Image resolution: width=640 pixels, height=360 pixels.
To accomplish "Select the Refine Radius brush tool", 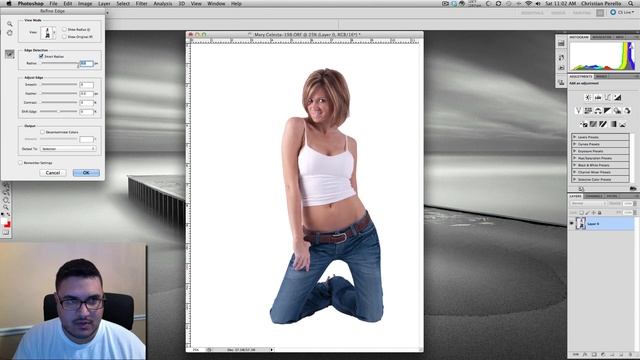I will point(9,54).
